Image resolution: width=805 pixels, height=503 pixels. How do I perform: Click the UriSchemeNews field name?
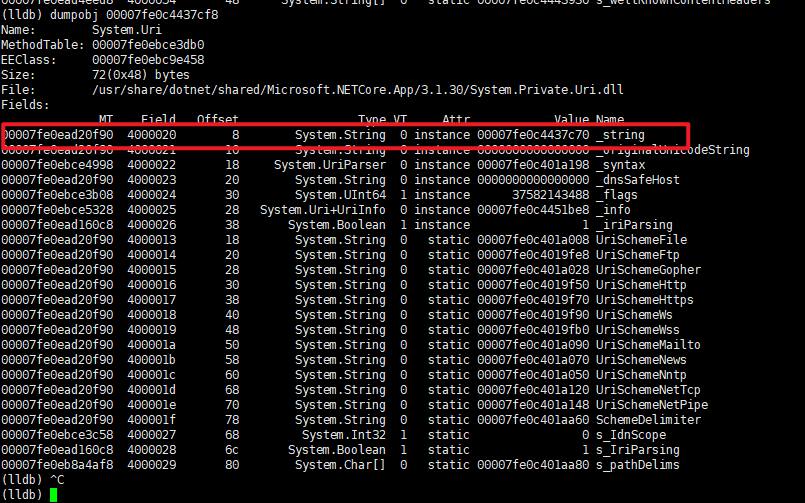pos(641,360)
